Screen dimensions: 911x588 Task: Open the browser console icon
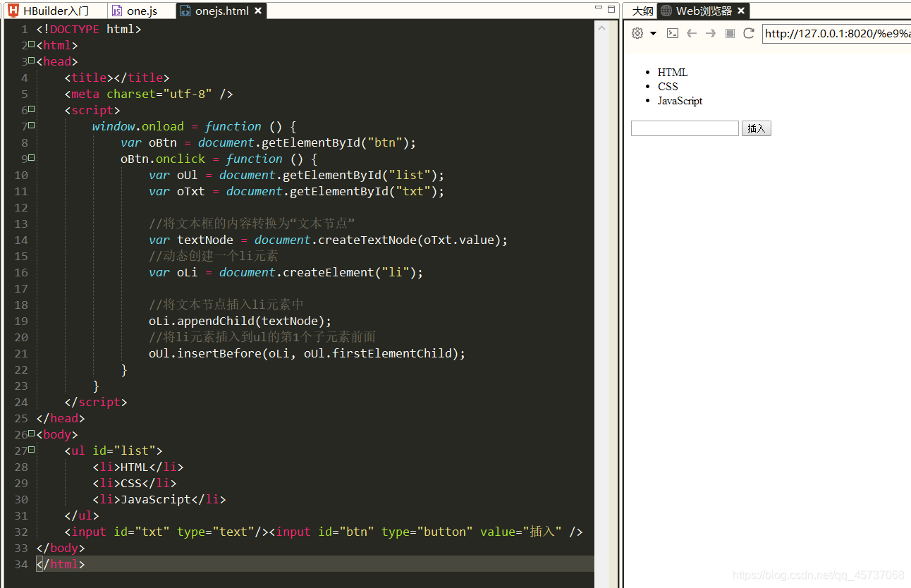point(673,33)
